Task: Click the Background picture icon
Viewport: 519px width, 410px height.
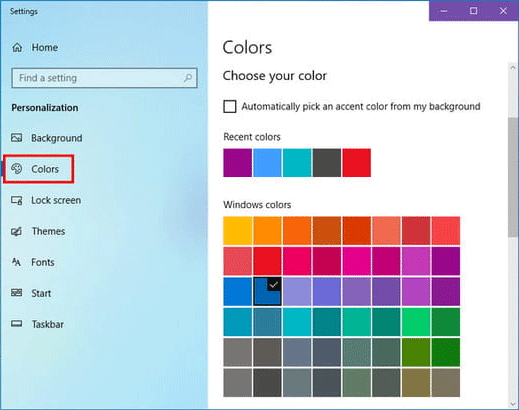Action: click(17, 138)
